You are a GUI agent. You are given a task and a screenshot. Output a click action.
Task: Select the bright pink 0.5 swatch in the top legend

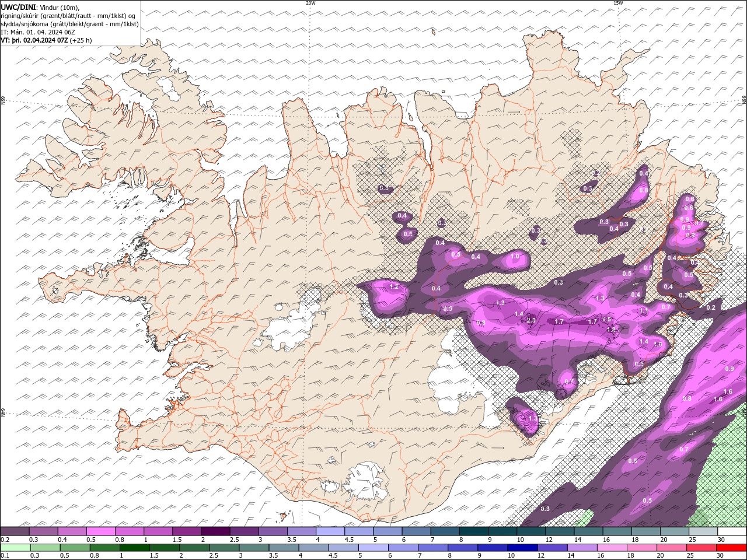pos(101,531)
